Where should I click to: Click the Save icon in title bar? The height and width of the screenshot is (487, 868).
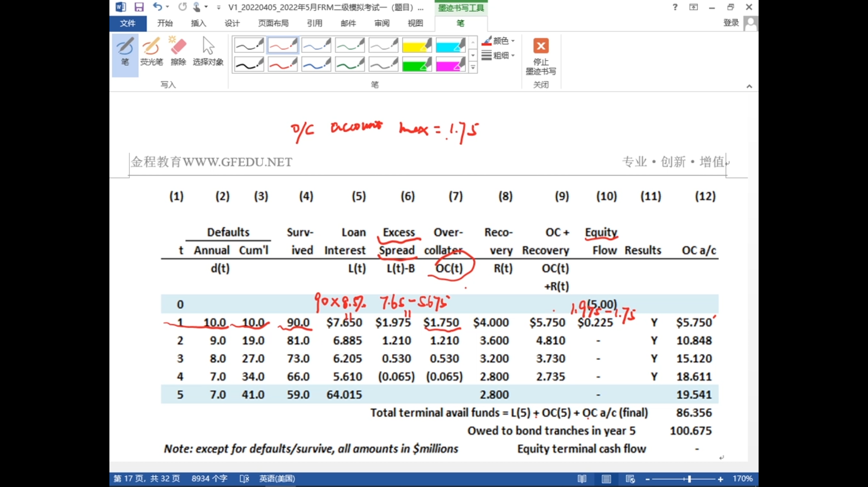click(139, 7)
